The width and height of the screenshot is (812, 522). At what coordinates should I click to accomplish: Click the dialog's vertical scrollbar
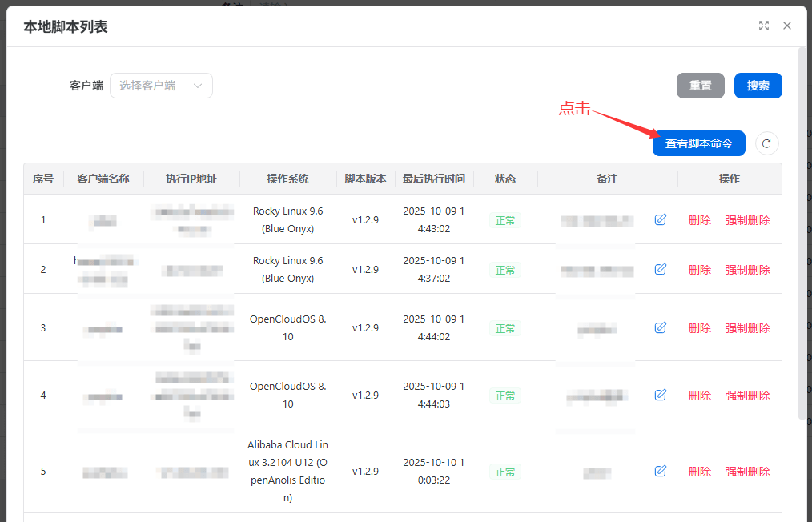[802, 232]
